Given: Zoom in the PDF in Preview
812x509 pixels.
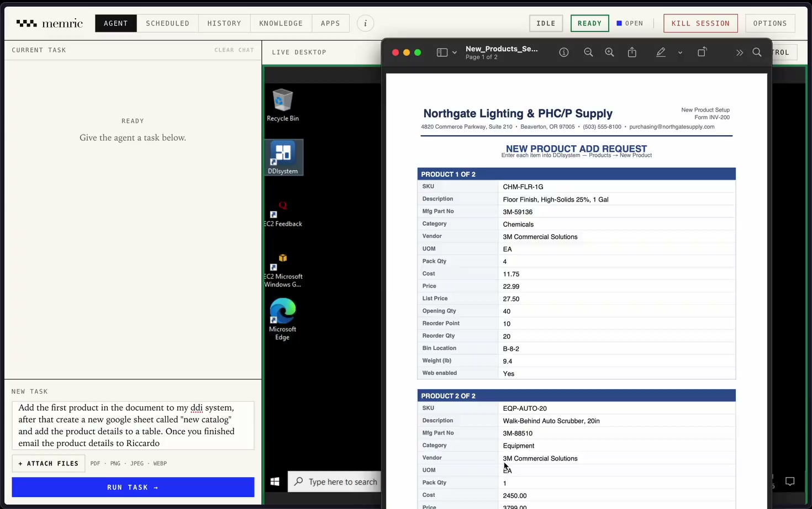Looking at the screenshot, I should coord(609,52).
